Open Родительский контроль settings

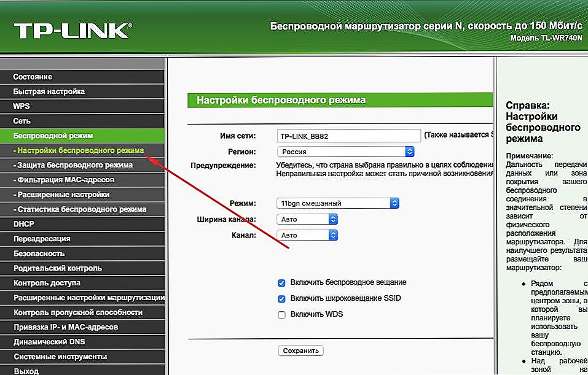[82, 268]
